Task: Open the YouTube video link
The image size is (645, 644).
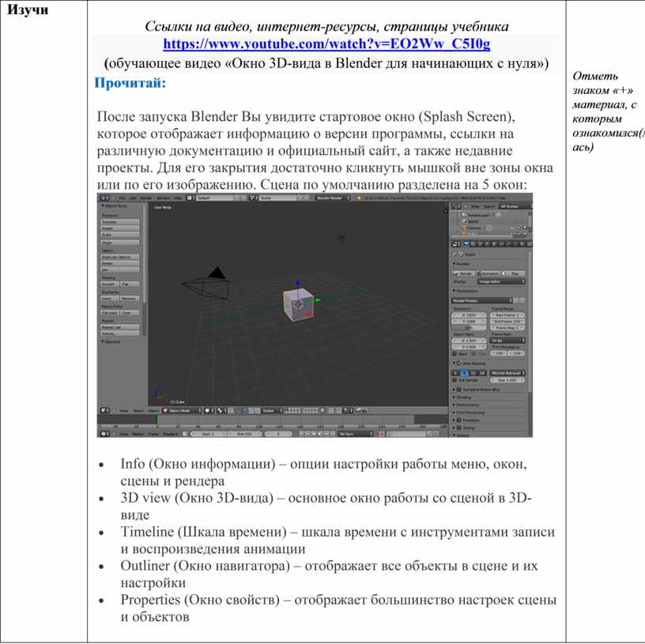Action: (326, 43)
